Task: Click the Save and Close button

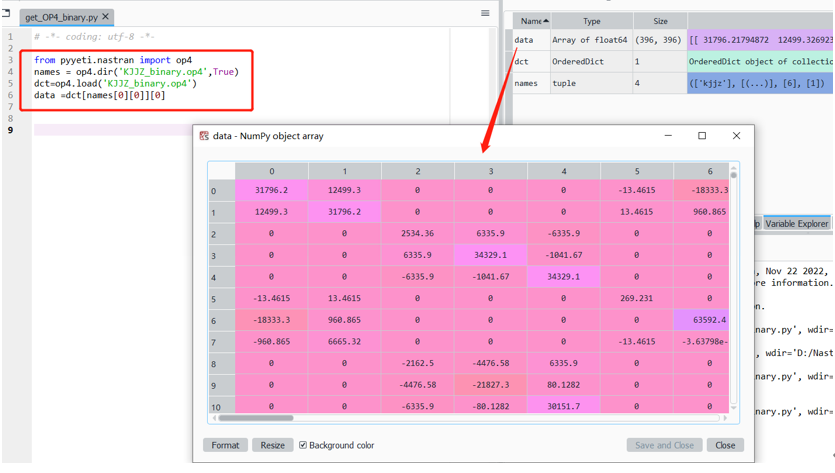Action: pos(664,445)
